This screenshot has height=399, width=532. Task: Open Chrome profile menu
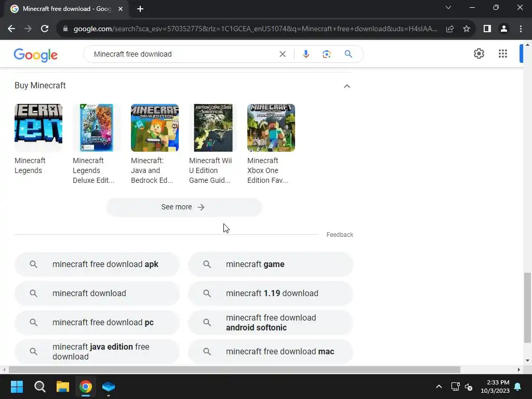[504, 29]
